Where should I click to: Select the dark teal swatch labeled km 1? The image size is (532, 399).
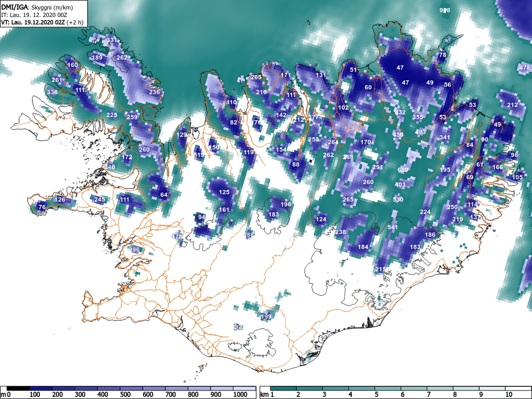[x=284, y=388]
